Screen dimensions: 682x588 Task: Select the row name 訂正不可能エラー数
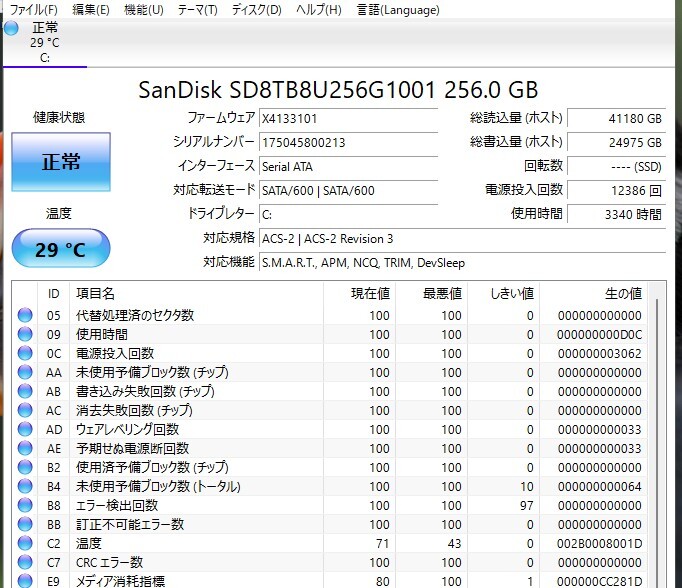[130, 525]
